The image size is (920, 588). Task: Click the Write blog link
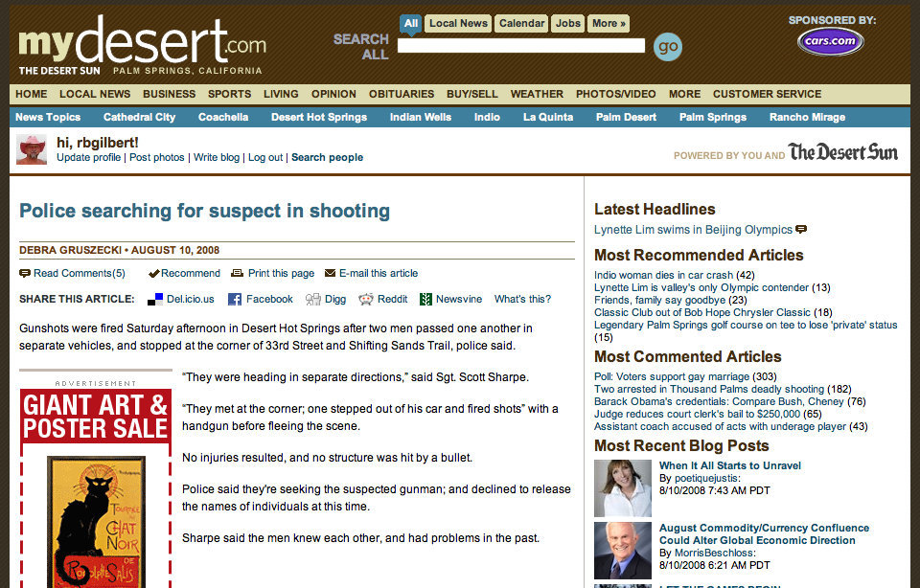pyautogui.click(x=217, y=158)
